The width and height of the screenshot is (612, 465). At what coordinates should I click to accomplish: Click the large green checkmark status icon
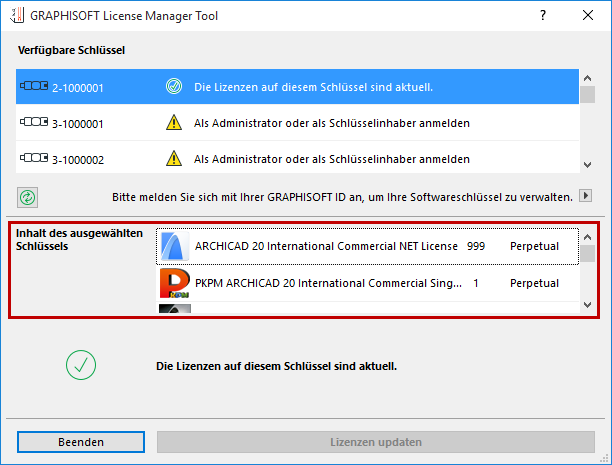pos(81,367)
